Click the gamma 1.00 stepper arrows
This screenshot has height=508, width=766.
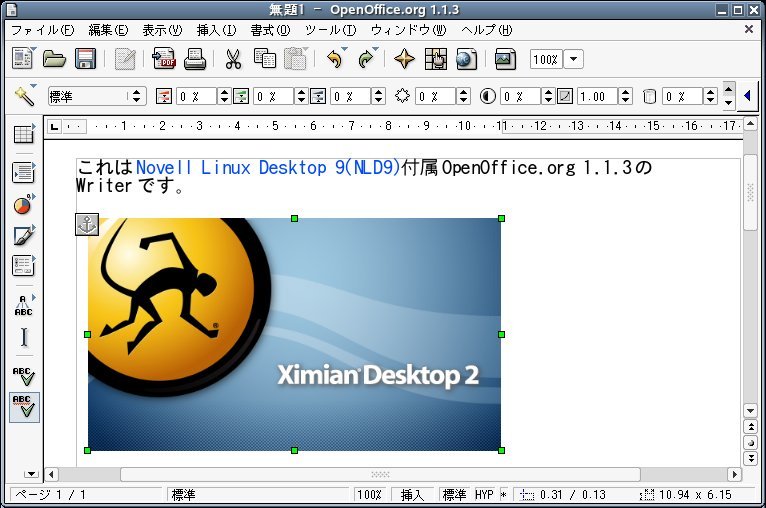click(x=625, y=96)
